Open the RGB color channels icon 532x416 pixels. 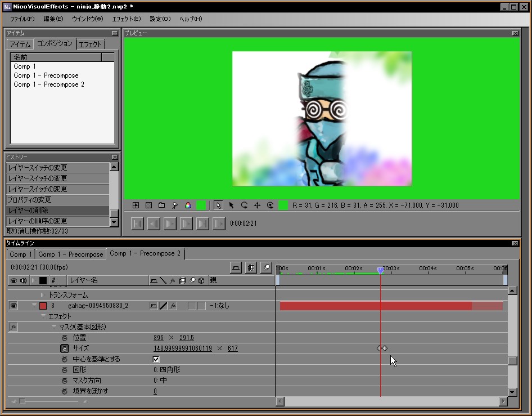pyautogui.click(x=188, y=205)
